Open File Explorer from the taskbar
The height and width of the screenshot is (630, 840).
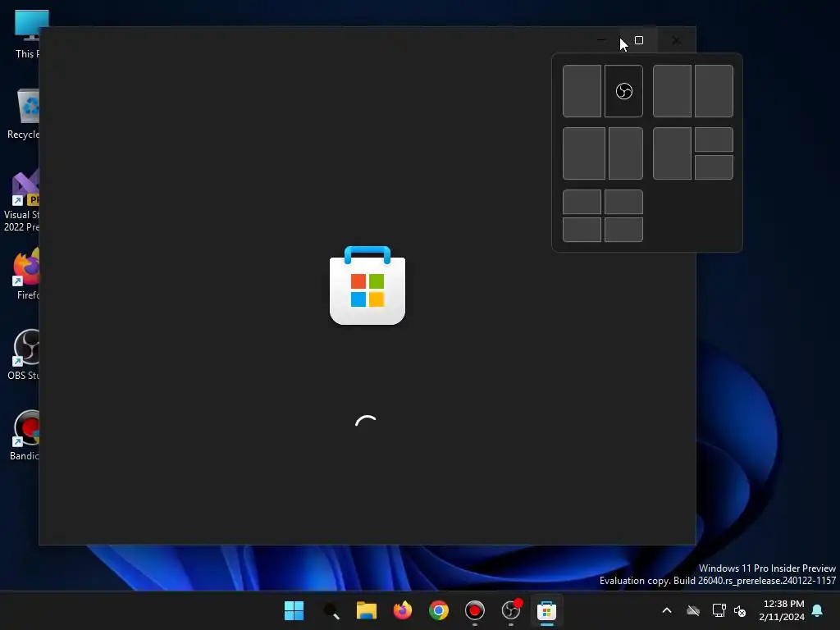click(367, 610)
